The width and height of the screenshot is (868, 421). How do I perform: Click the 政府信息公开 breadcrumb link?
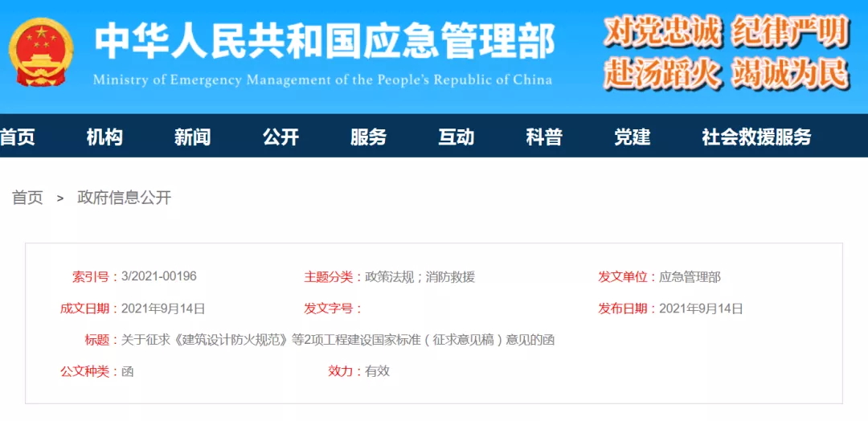[x=125, y=198]
